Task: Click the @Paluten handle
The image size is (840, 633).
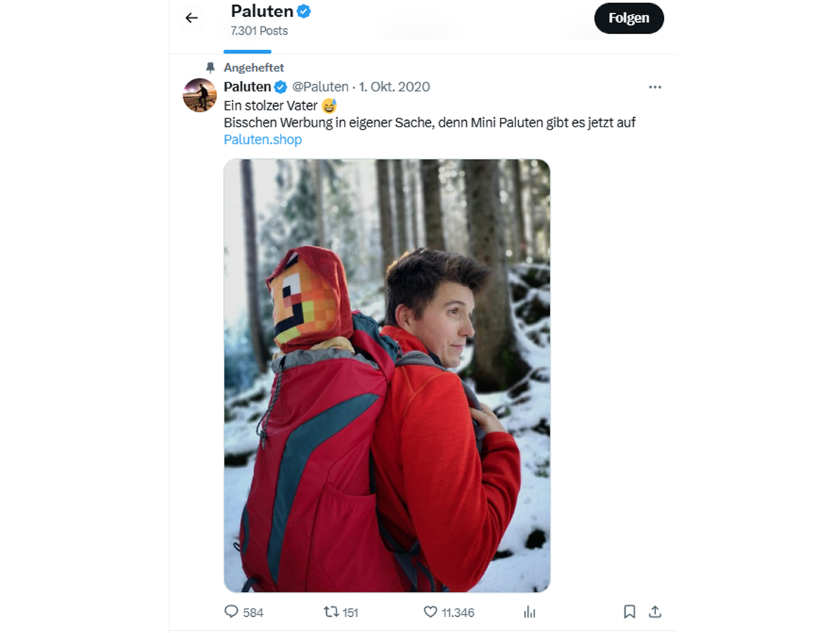Action: click(320, 87)
